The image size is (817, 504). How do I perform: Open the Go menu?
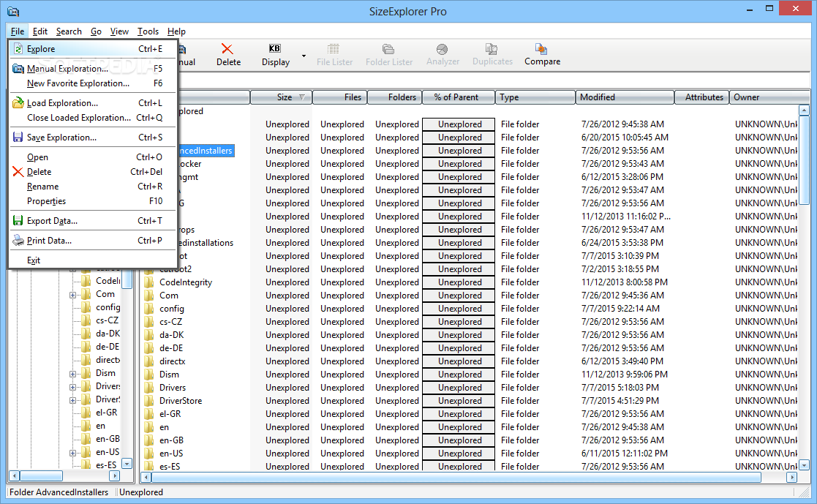(x=96, y=31)
